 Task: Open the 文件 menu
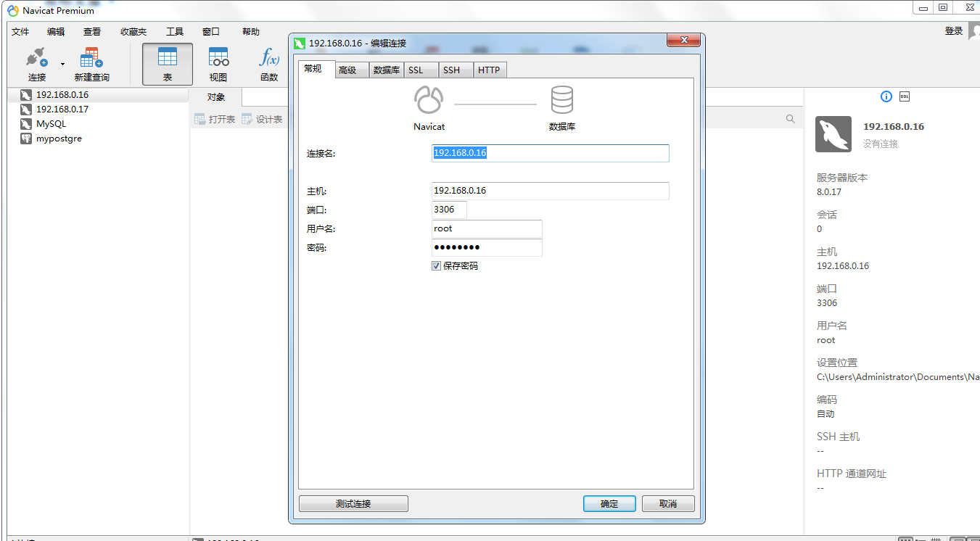click(x=20, y=32)
